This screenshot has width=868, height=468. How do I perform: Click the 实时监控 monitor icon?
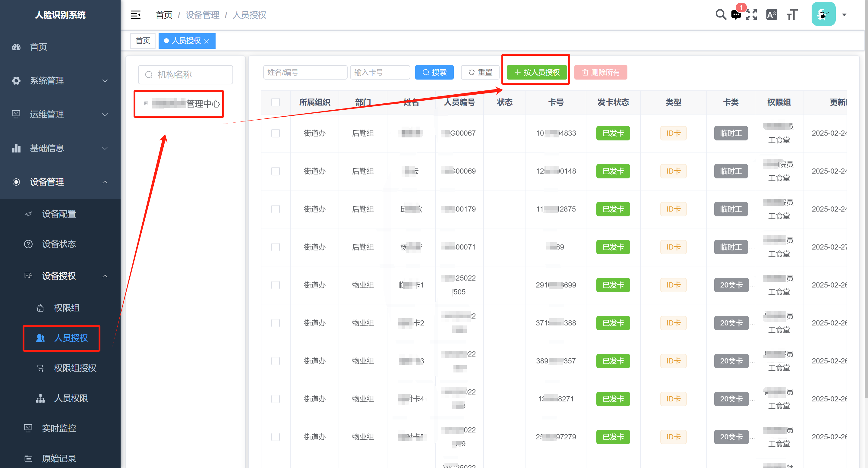click(28, 429)
